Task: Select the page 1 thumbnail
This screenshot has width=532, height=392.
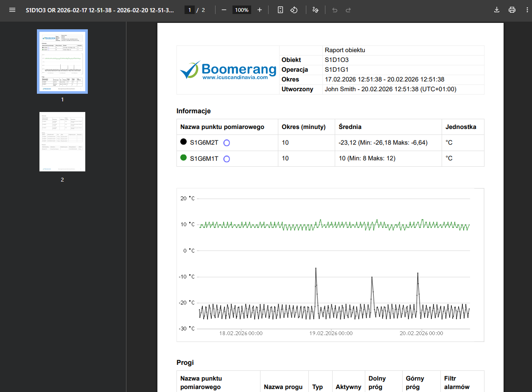Action: click(x=62, y=62)
